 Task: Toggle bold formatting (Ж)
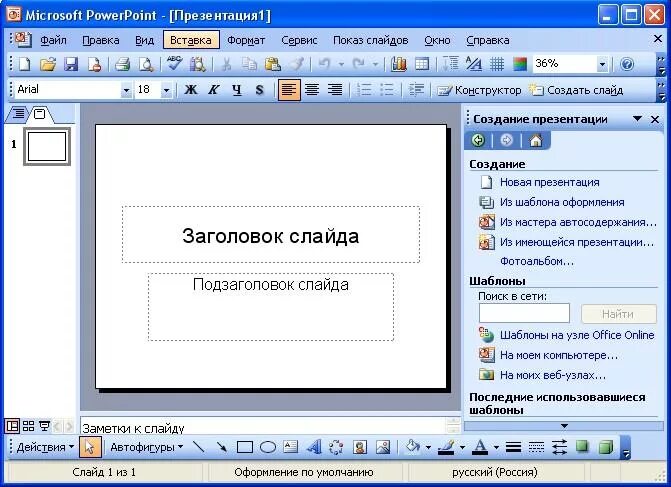point(190,90)
